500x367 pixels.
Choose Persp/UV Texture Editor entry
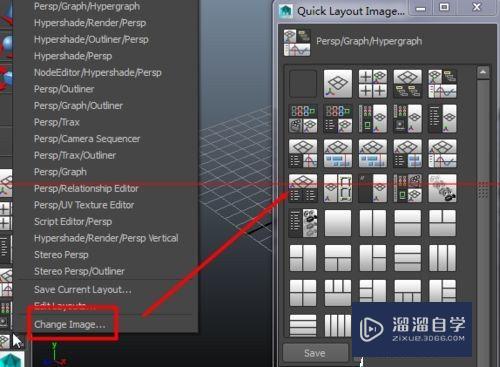pyautogui.click(x=84, y=205)
